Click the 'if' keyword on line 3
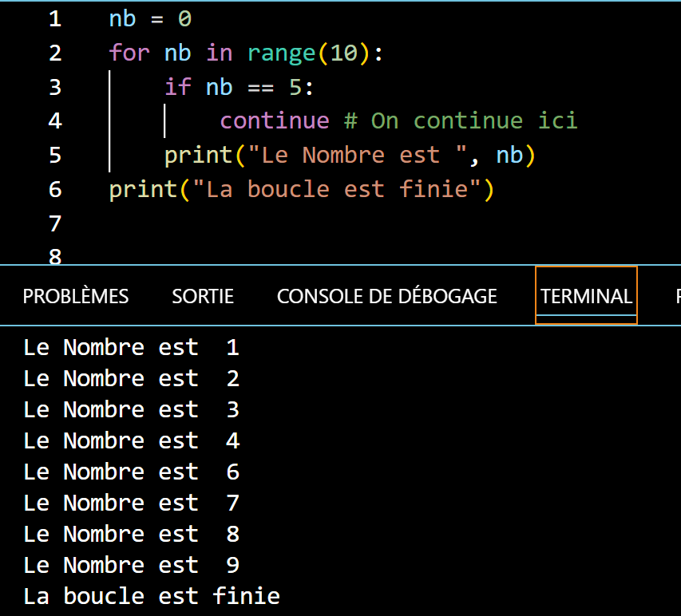 pyautogui.click(x=177, y=87)
